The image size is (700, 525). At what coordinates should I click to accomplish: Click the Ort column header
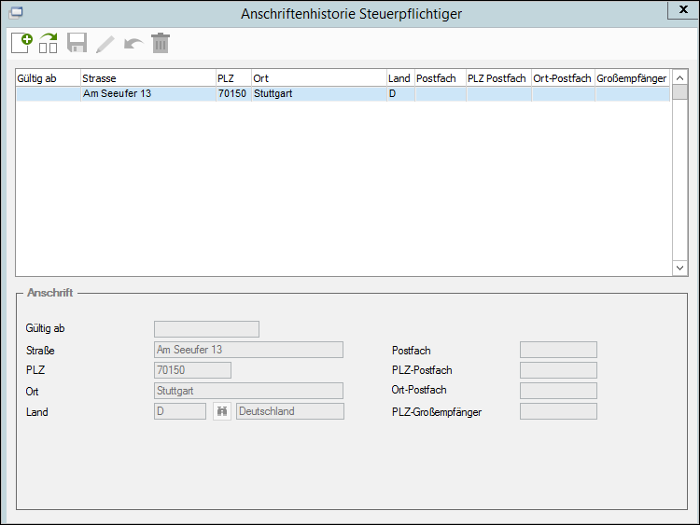[x=319, y=78]
